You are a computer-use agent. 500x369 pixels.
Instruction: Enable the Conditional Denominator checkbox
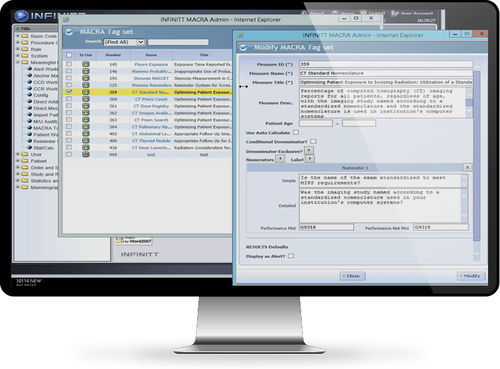click(x=313, y=141)
